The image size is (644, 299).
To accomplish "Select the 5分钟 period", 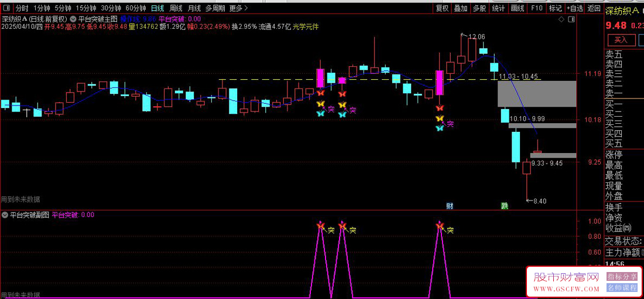I will point(63,8).
